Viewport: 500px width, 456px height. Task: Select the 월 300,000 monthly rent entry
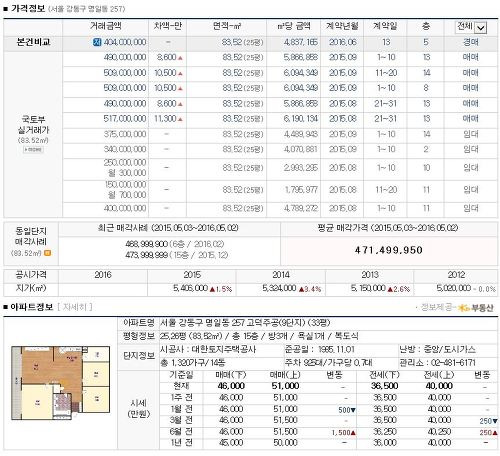(127, 173)
